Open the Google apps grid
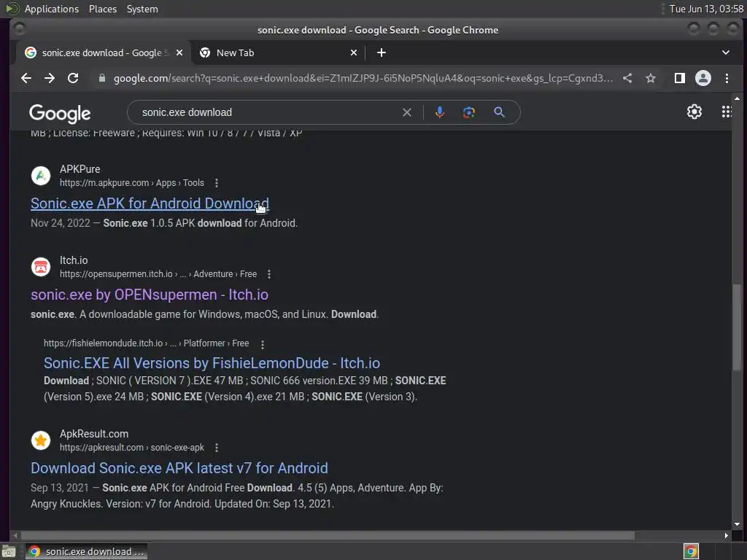747x560 pixels. pyautogui.click(x=726, y=112)
